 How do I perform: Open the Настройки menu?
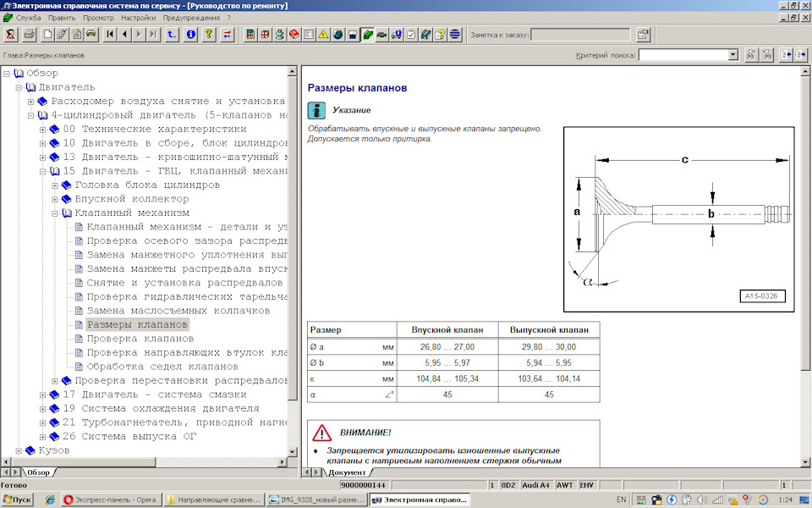[x=138, y=17]
